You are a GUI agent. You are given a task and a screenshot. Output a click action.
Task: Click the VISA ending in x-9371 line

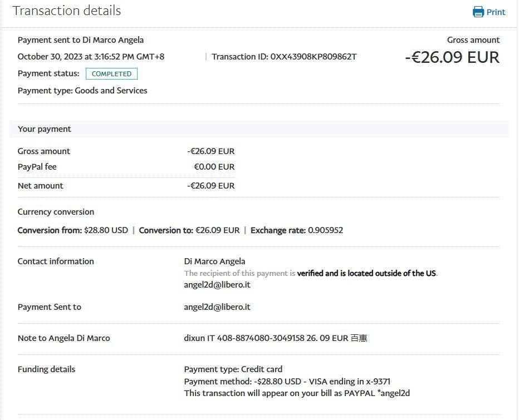[287, 382]
